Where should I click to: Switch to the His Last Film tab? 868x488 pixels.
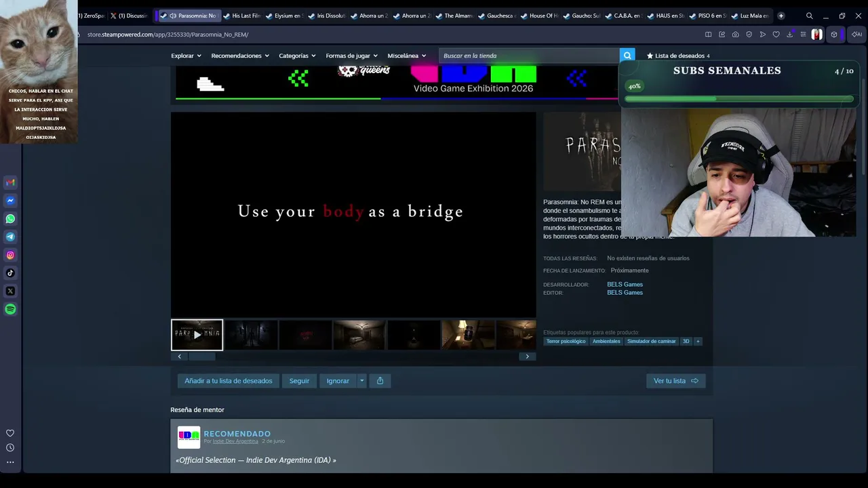pyautogui.click(x=242, y=16)
